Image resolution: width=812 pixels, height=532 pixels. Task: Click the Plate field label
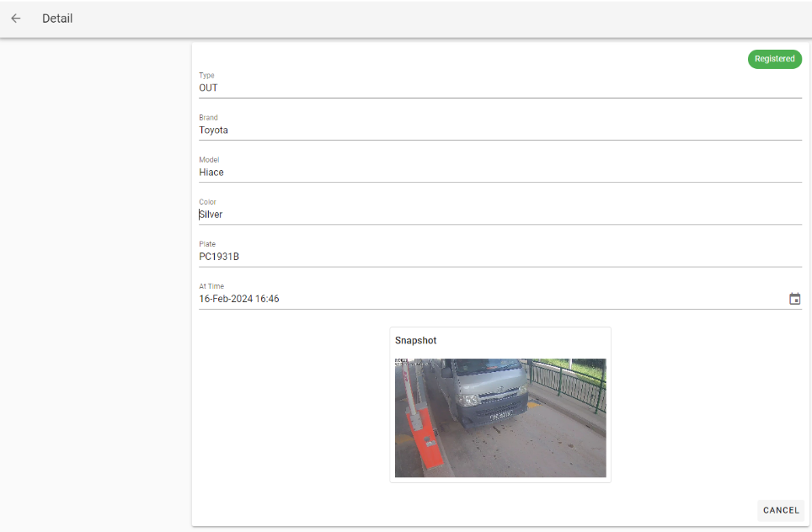coord(207,244)
